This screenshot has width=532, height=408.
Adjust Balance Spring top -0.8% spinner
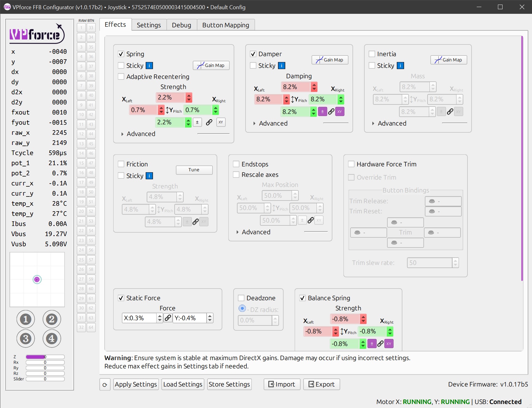(x=363, y=319)
